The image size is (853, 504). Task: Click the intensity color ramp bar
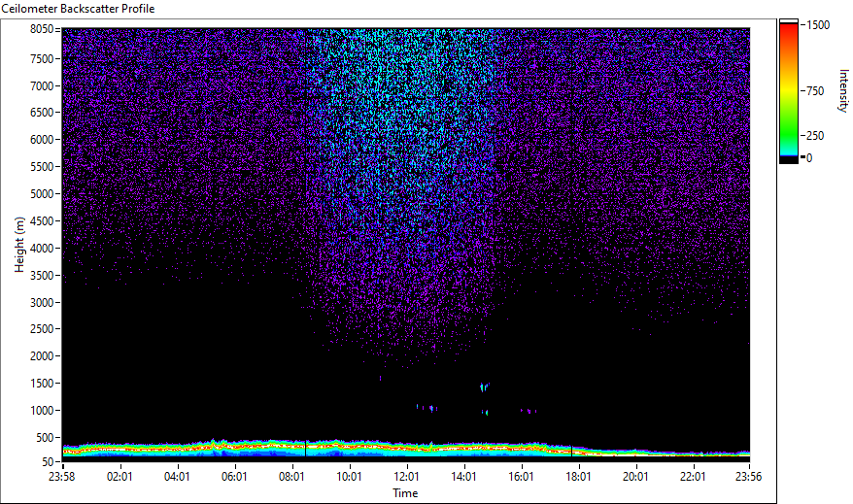[x=788, y=91]
